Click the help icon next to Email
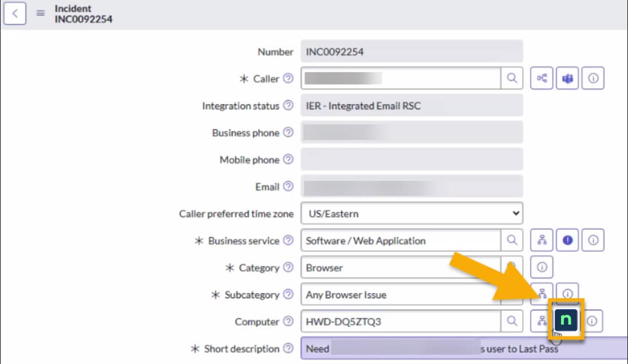Image resolution: width=628 pixels, height=364 pixels. click(x=289, y=187)
